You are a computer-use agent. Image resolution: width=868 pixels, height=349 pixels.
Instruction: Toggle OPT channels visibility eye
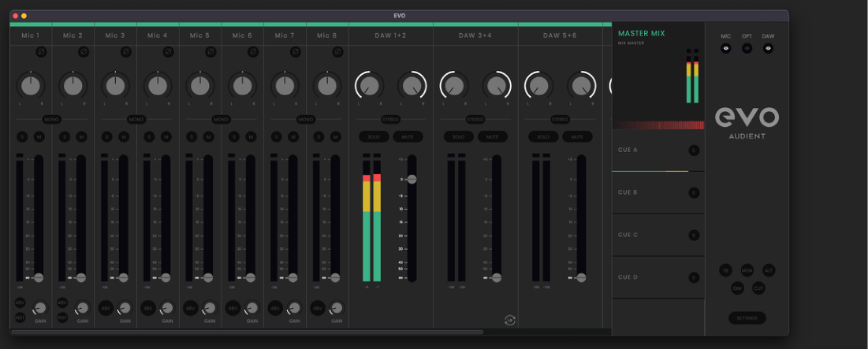(747, 48)
